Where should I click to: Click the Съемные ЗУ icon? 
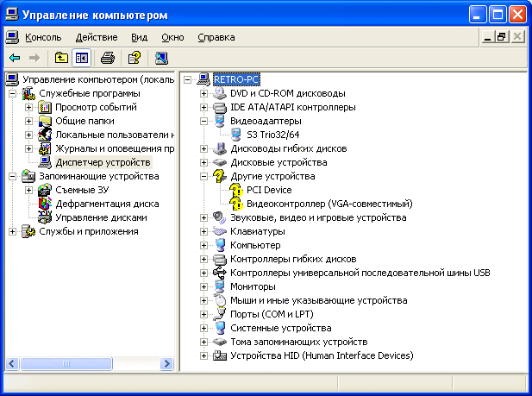(x=45, y=190)
